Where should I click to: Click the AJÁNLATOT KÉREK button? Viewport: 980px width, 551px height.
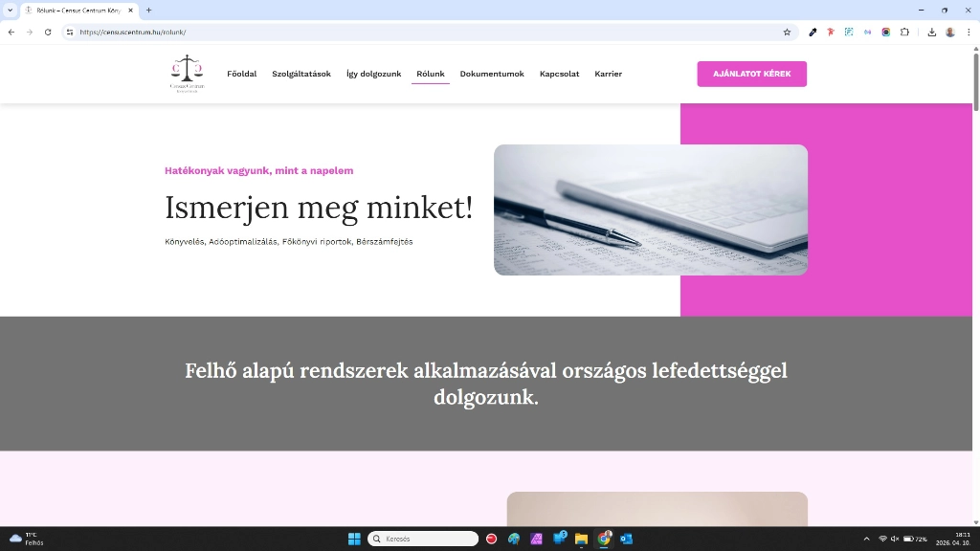click(x=751, y=74)
